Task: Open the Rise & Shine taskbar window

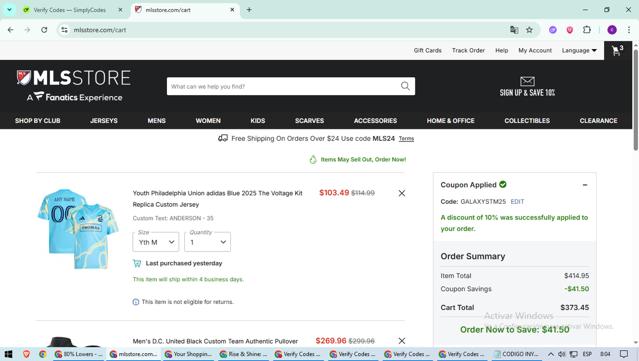Action: click(x=244, y=354)
